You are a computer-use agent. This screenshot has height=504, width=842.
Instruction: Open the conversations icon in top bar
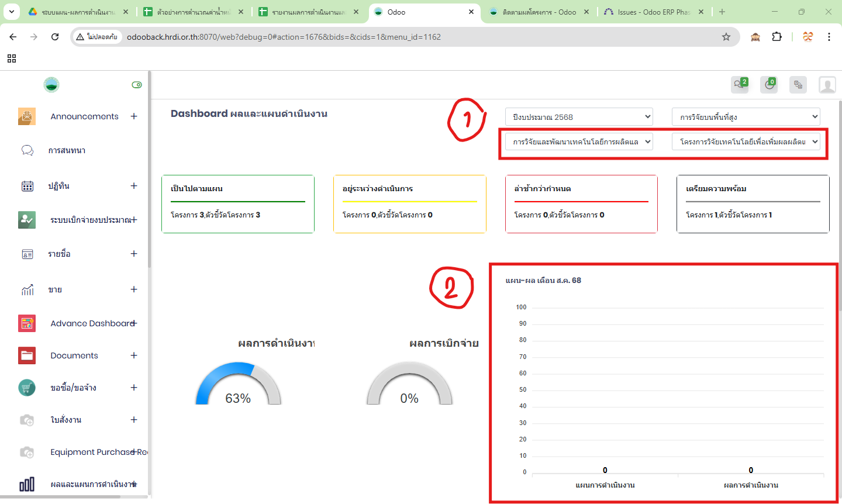[x=740, y=85]
